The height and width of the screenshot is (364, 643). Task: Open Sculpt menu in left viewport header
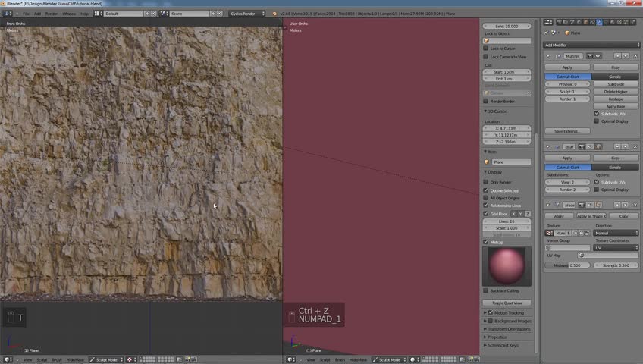(42, 360)
